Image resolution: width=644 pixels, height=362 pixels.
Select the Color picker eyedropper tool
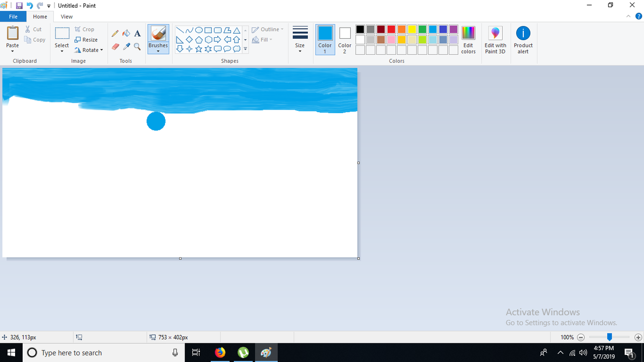(x=126, y=47)
